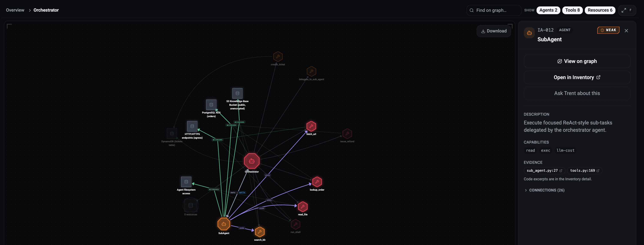Image resolution: width=644 pixels, height=245 pixels.
Task: Click the Agent filesystem access node
Action: point(186,182)
